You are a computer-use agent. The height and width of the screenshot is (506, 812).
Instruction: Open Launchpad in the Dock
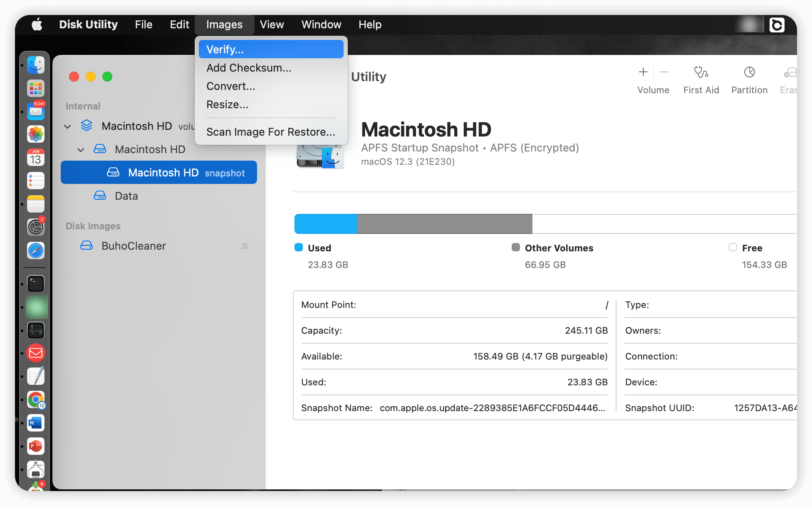point(36,88)
